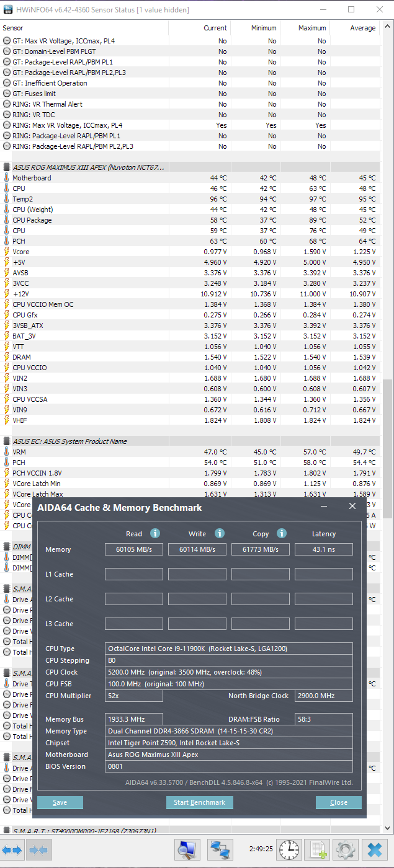Click the empty L3 Cache Copy field

(x=261, y=624)
